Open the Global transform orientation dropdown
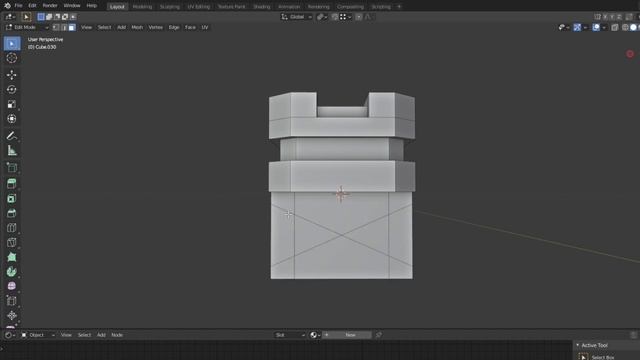The width and height of the screenshot is (640, 360). (297, 17)
